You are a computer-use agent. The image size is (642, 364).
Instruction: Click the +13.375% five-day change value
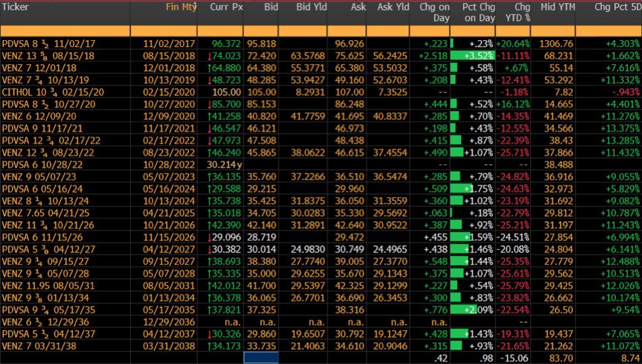click(620, 129)
